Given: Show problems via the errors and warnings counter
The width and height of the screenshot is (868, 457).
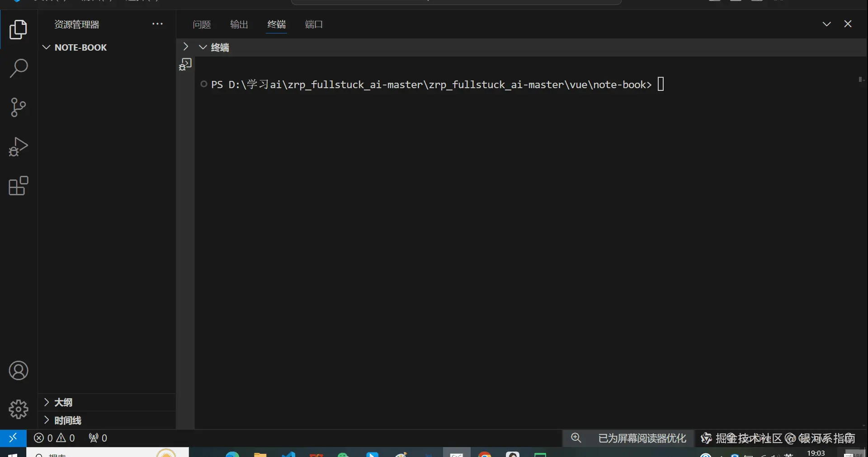Looking at the screenshot, I should pos(54,438).
